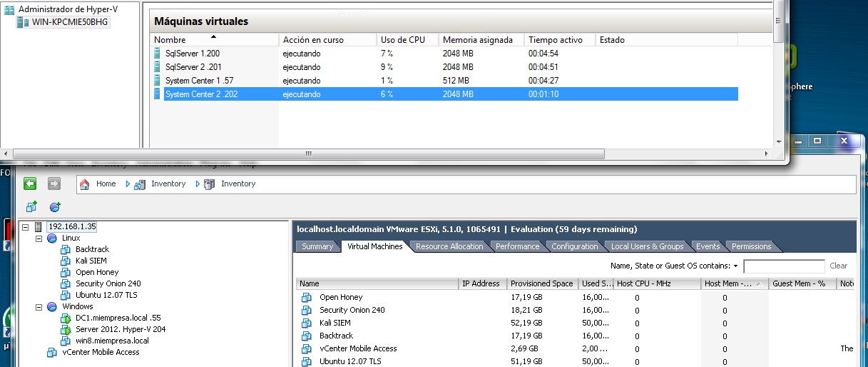This screenshot has height=367, width=868.
Task: Click the Kali SIEM VM icon in inventory tree
Action: pyautogui.click(x=66, y=261)
